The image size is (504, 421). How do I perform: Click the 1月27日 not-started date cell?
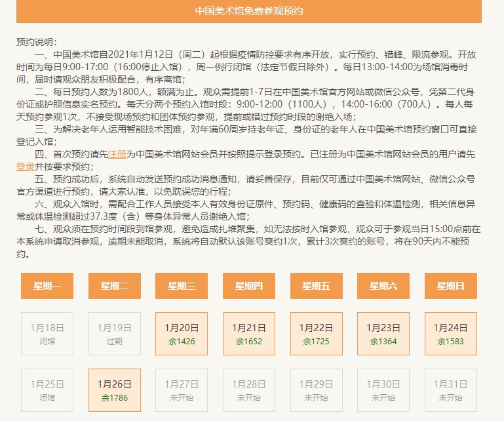click(x=182, y=390)
